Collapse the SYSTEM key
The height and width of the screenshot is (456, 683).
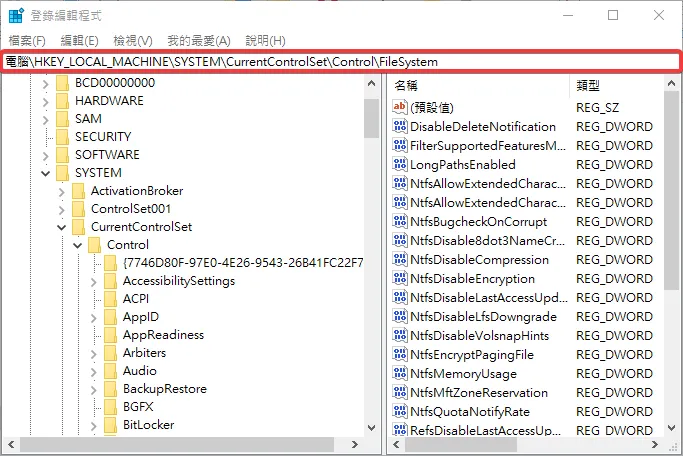[46, 173]
